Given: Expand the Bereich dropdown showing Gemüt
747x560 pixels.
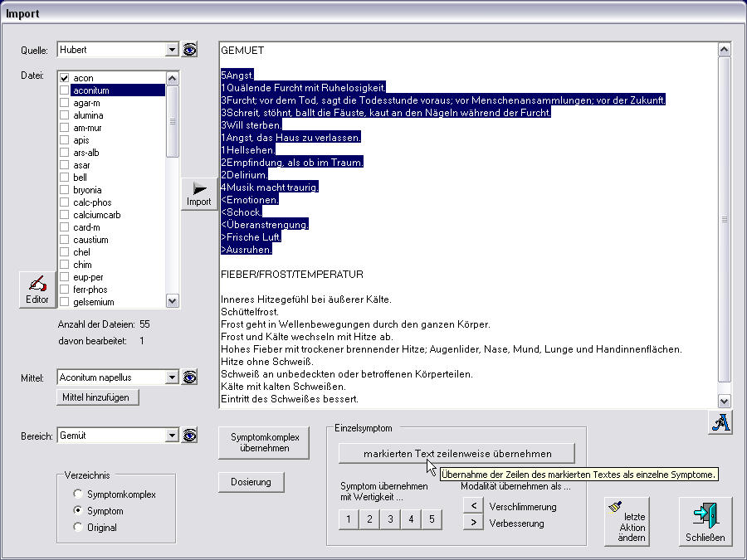Looking at the screenshot, I should tap(172, 436).
